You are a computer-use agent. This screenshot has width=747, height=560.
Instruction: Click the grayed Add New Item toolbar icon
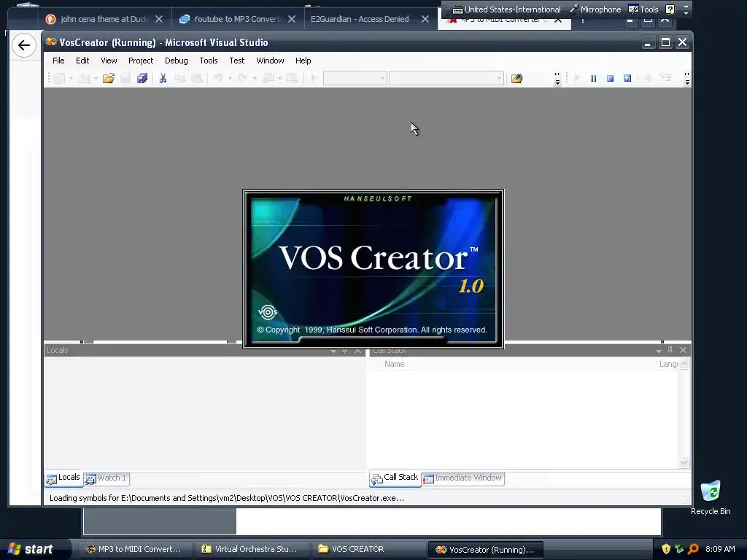(x=84, y=78)
